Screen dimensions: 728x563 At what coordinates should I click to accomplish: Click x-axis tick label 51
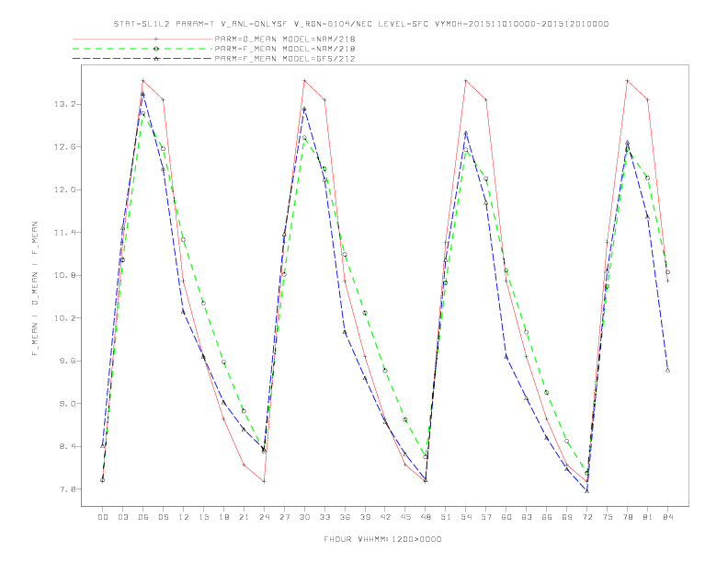point(446,517)
